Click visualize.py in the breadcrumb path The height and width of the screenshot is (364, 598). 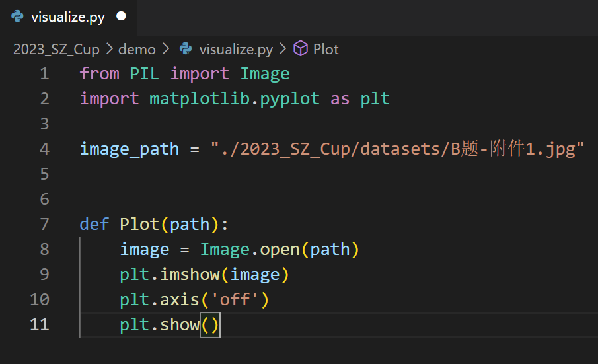236,49
